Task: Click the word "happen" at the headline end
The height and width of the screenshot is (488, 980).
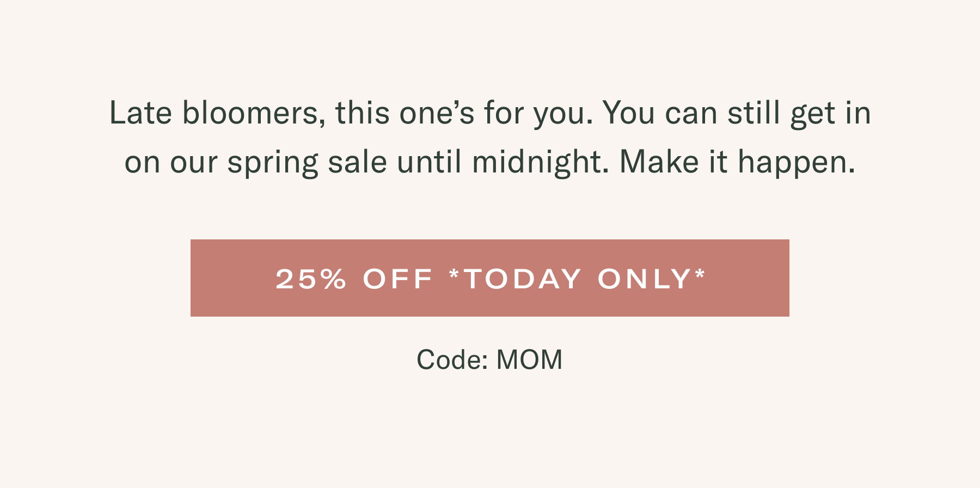Action: [x=792, y=163]
